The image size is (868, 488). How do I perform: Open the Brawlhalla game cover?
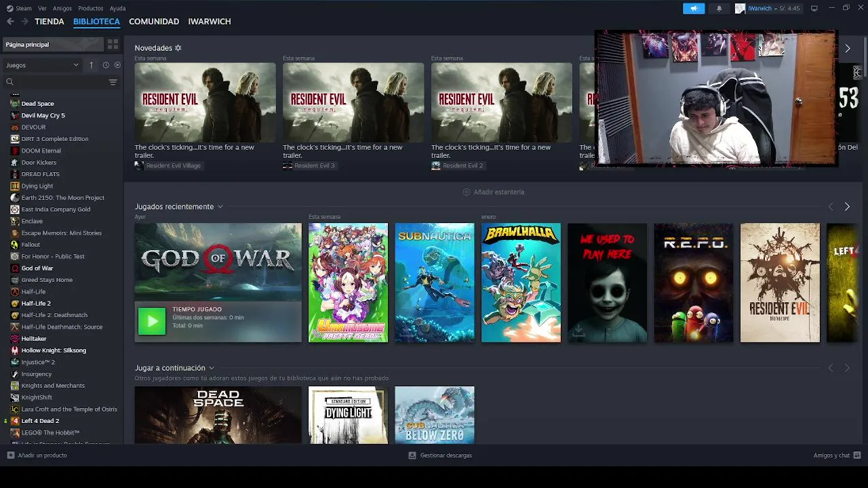coord(521,283)
